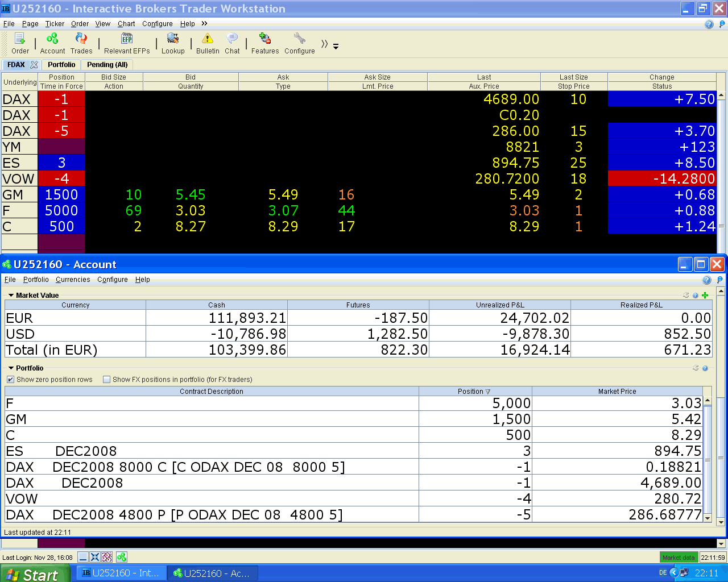
Task: Open the Chart menu in Trader Workstation
Action: (126, 24)
